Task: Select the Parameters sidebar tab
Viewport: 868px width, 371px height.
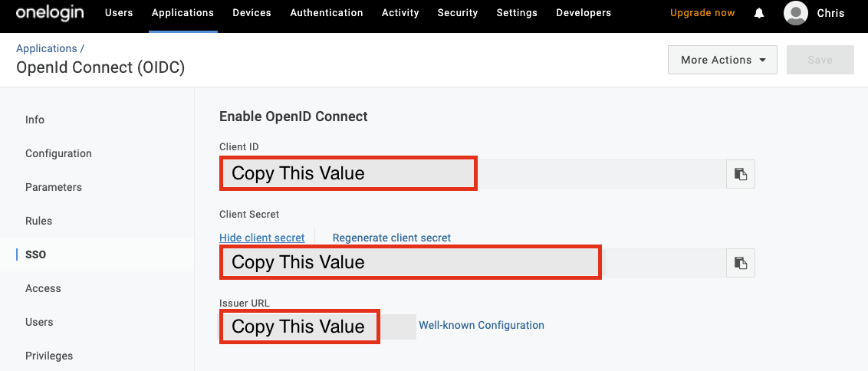Action: tap(54, 187)
